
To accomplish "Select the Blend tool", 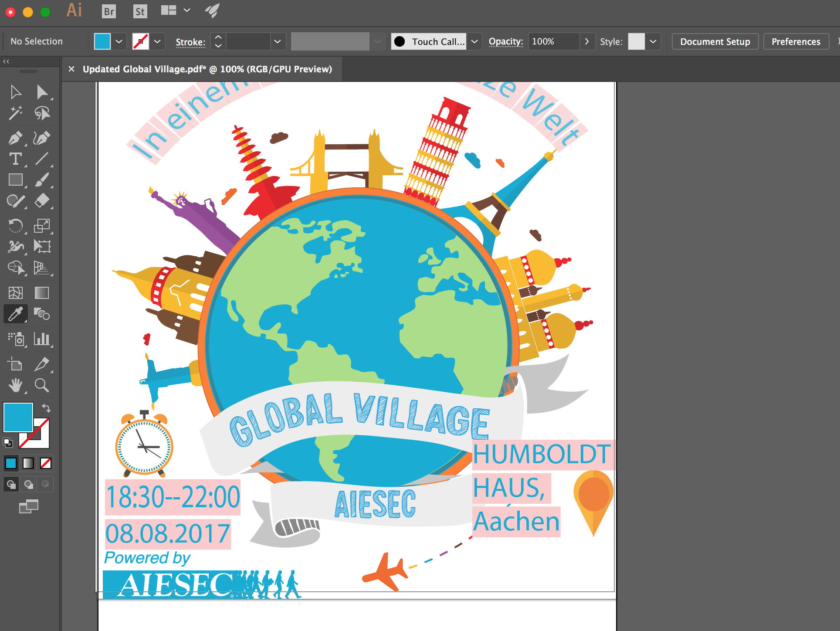I will coord(42,314).
